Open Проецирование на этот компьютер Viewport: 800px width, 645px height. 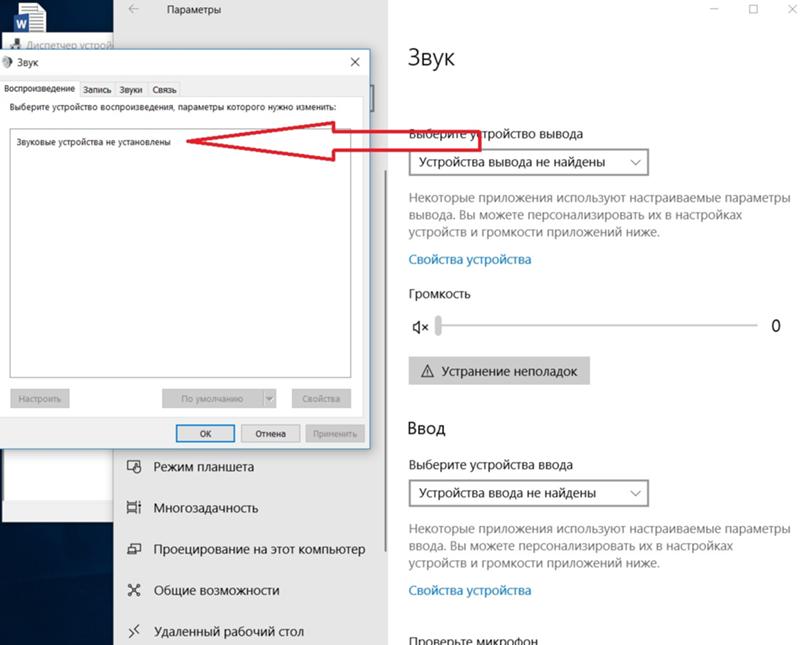pyautogui.click(x=259, y=550)
